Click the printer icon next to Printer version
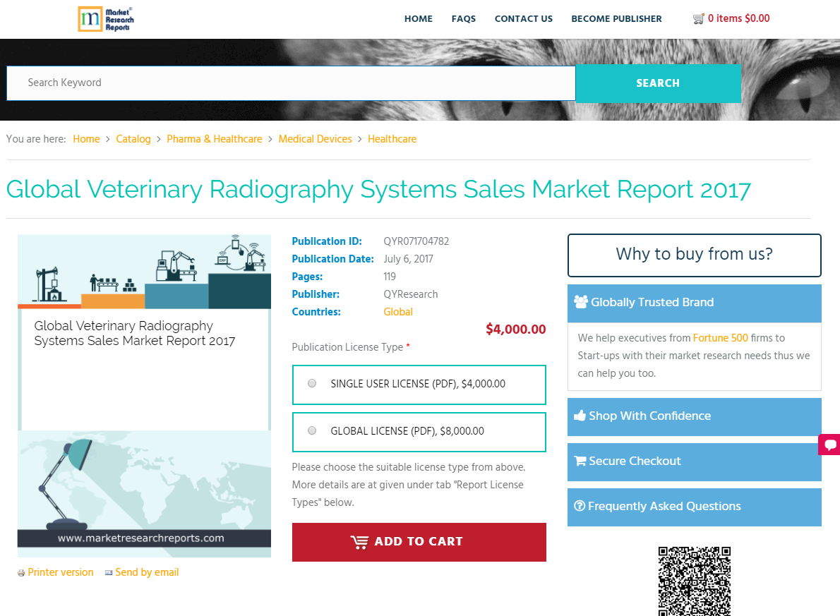The image size is (840, 616). [x=22, y=572]
